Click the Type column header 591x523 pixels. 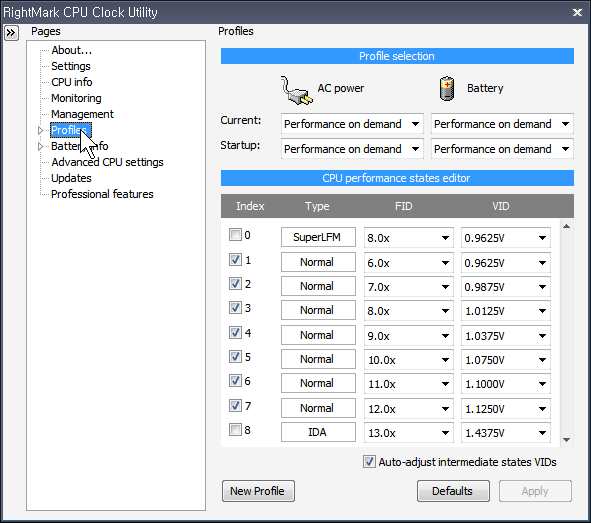317,206
